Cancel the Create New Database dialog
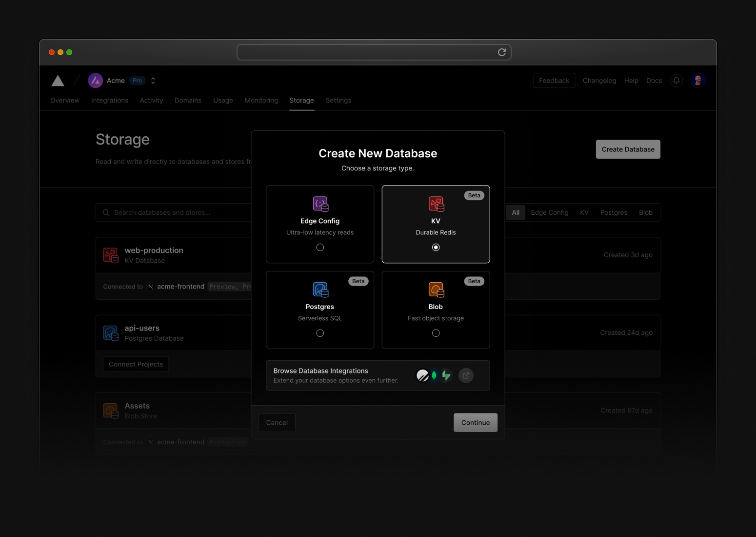The image size is (756, 537). [277, 423]
